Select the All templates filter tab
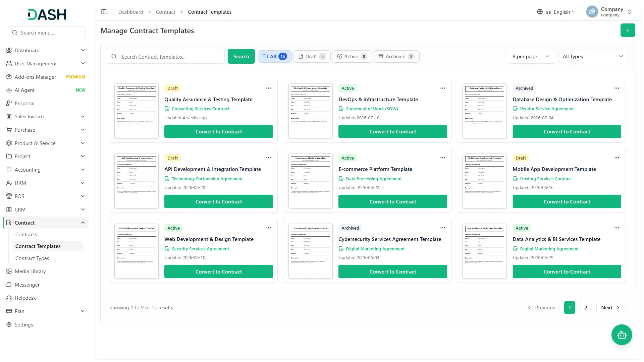644x362 pixels. [274, 56]
